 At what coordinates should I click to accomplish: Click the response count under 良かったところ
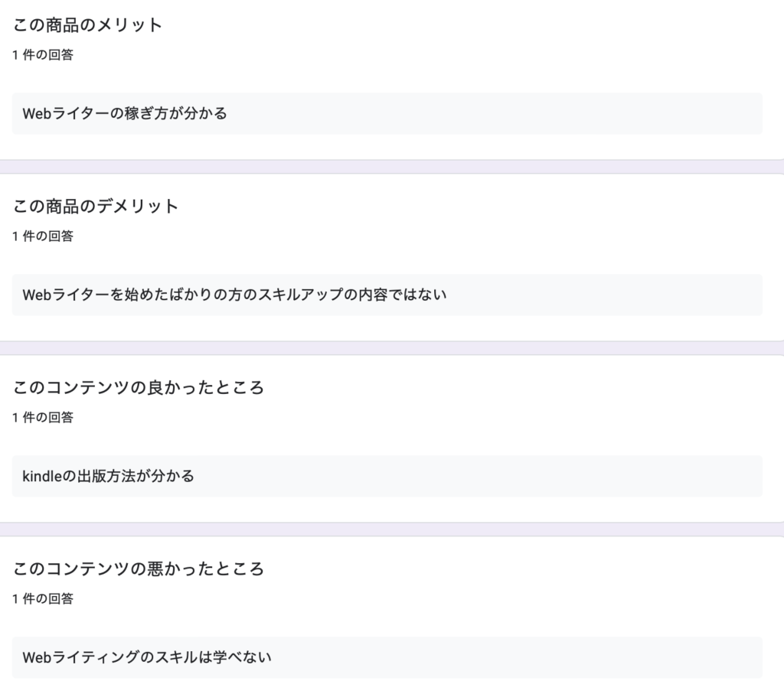click(x=43, y=418)
